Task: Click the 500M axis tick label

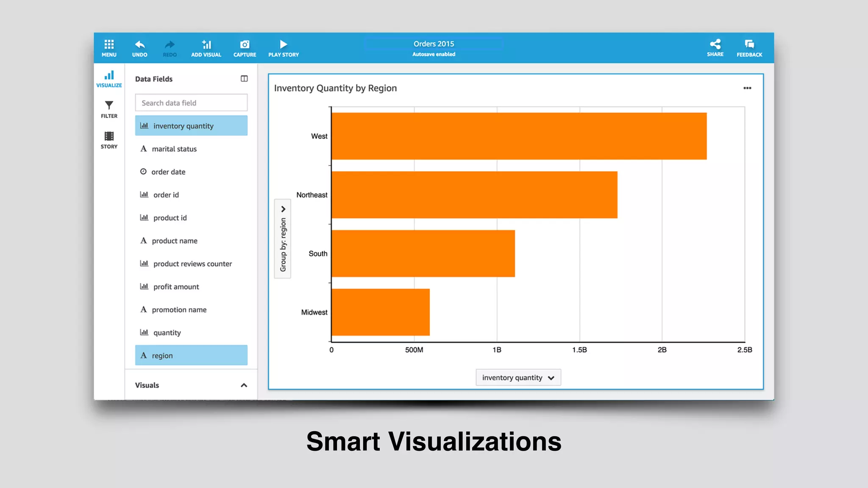Action: click(x=414, y=350)
